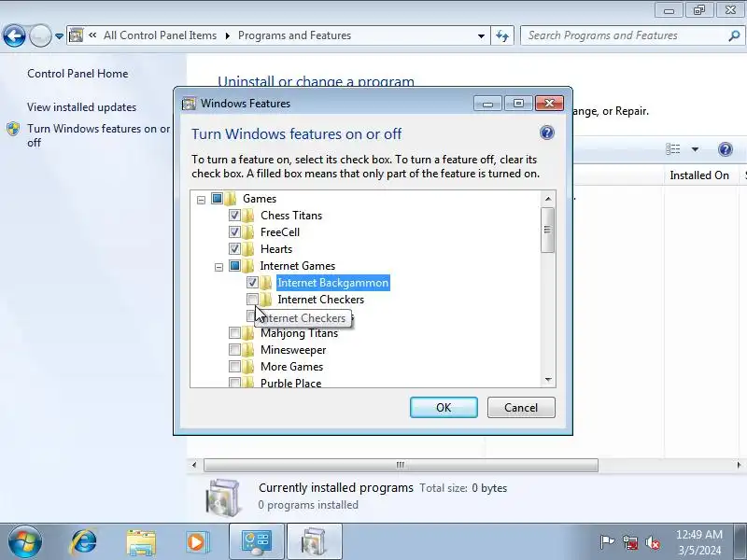Open the Windows Start menu
Image resolution: width=747 pixels, height=560 pixels.
[25, 542]
